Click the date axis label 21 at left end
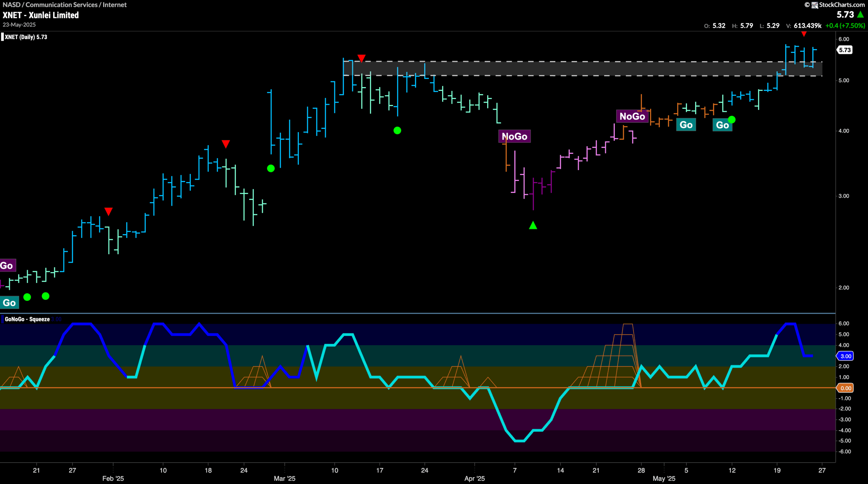Image resolution: width=868 pixels, height=484 pixels. (36, 470)
